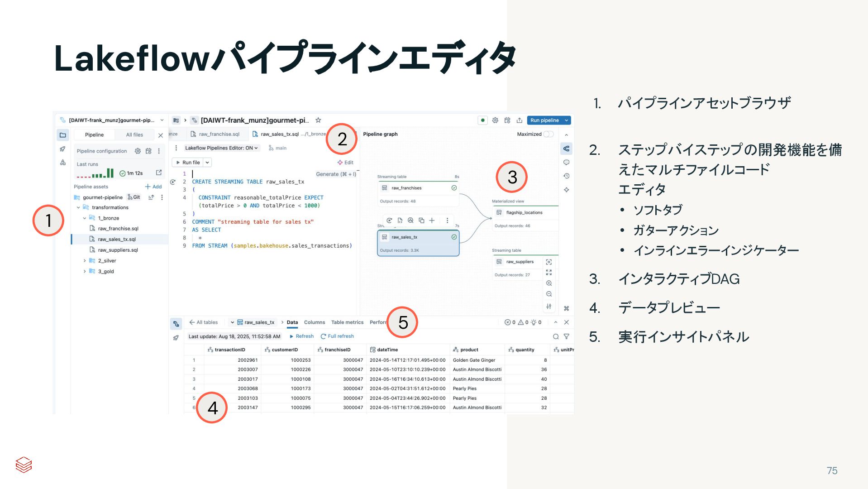Collapse bottom panel with chevron up
Screen dimensions: 868x489
pos(556,323)
